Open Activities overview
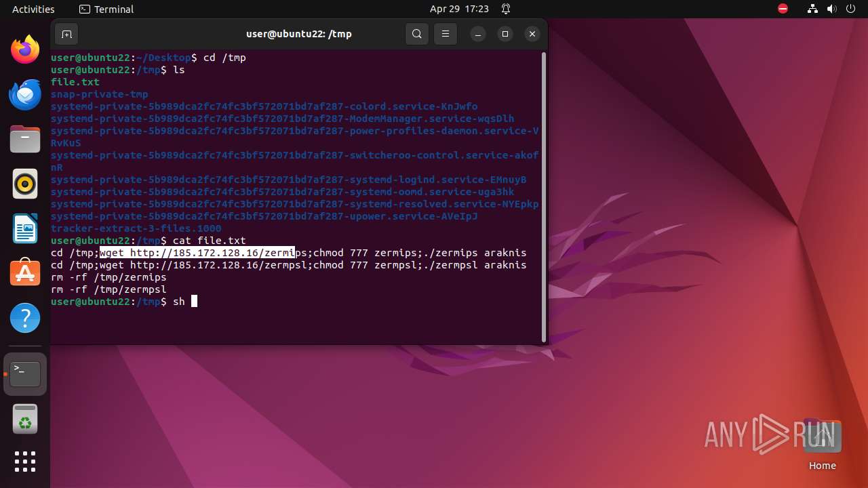This screenshot has width=868, height=488. (33, 9)
